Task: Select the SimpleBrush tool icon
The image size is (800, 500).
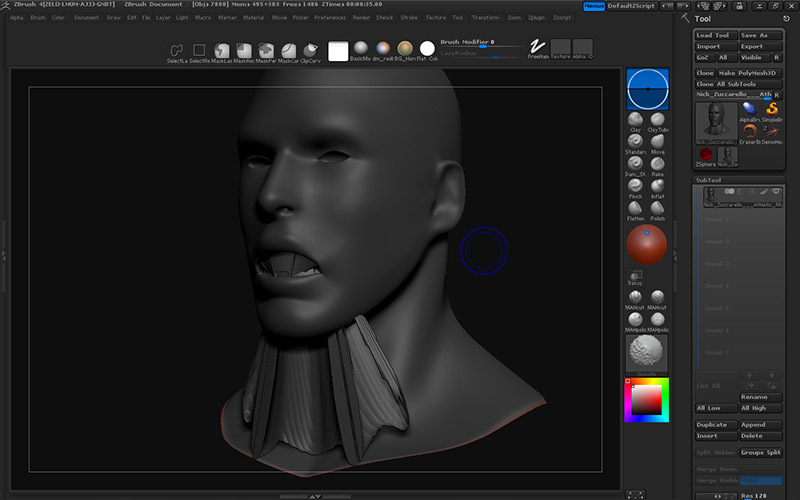Action: [x=772, y=109]
